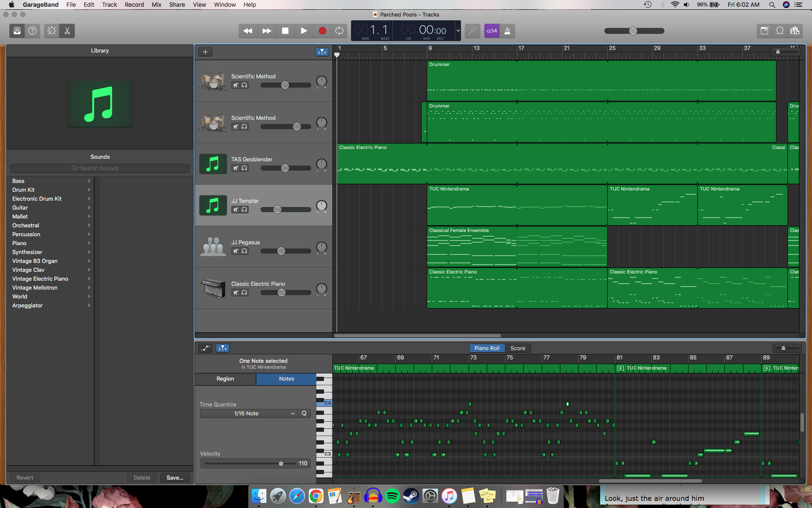Select the JJ Pegasus choir track icon

click(x=213, y=247)
